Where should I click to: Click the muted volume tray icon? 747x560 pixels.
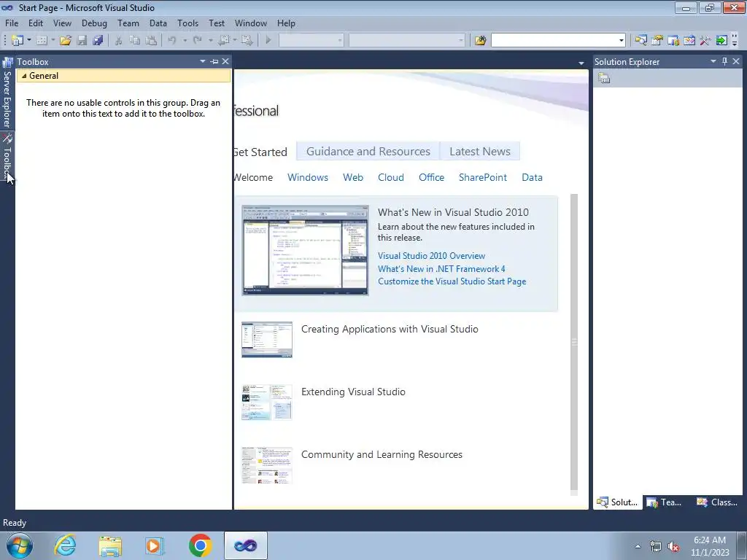[673, 547]
